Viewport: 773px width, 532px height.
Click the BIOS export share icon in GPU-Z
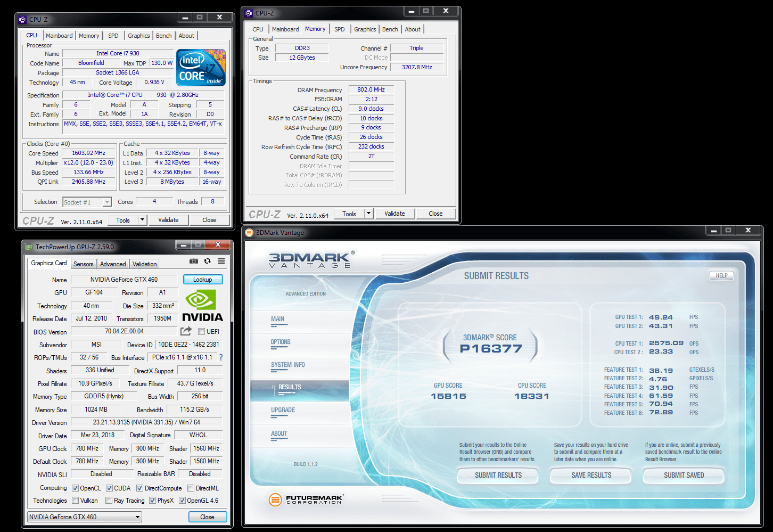186,331
